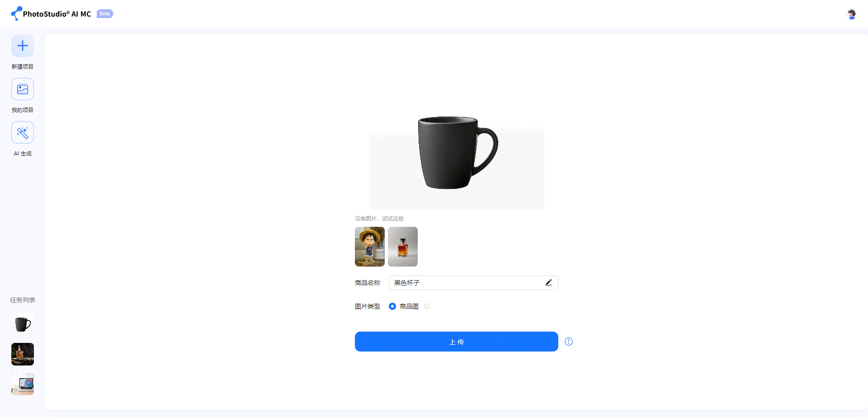Open the whiskey bottle task thumbnail

coord(23,354)
